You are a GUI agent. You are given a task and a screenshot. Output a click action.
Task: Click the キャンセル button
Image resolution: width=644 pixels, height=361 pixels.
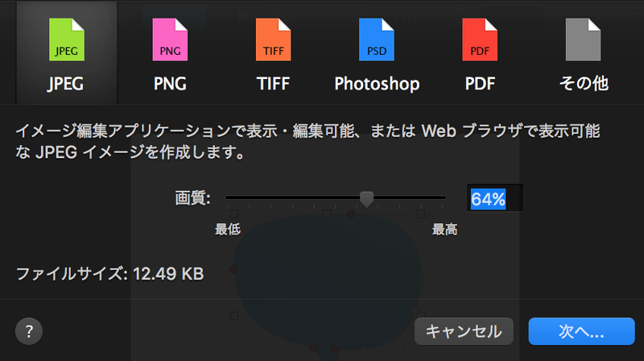click(x=464, y=331)
